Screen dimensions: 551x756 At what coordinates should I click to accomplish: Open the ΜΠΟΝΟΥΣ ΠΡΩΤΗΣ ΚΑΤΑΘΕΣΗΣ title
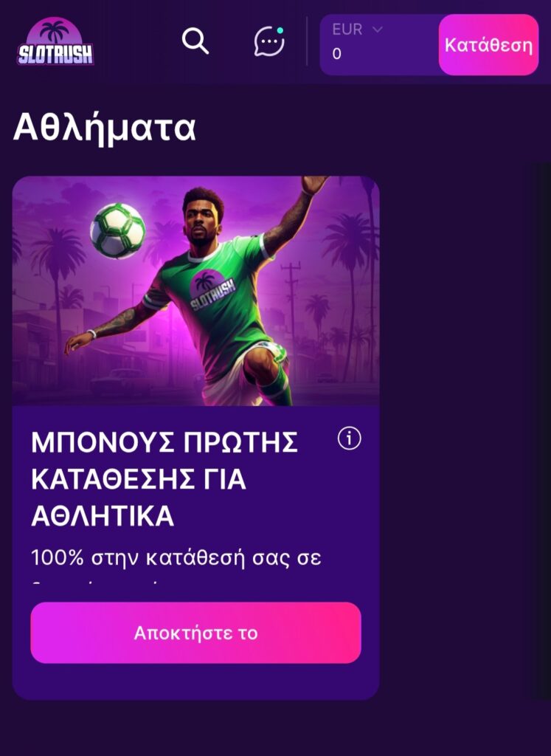[x=164, y=479]
